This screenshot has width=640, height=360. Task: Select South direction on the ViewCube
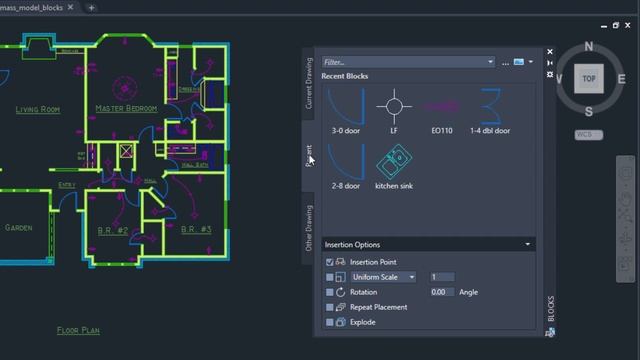click(589, 111)
